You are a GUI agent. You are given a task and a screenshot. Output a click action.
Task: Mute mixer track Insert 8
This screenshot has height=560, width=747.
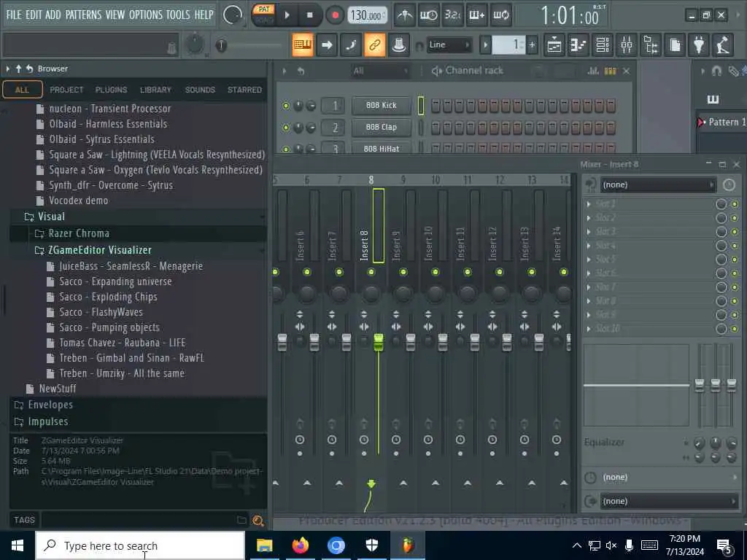pyautogui.click(x=371, y=272)
